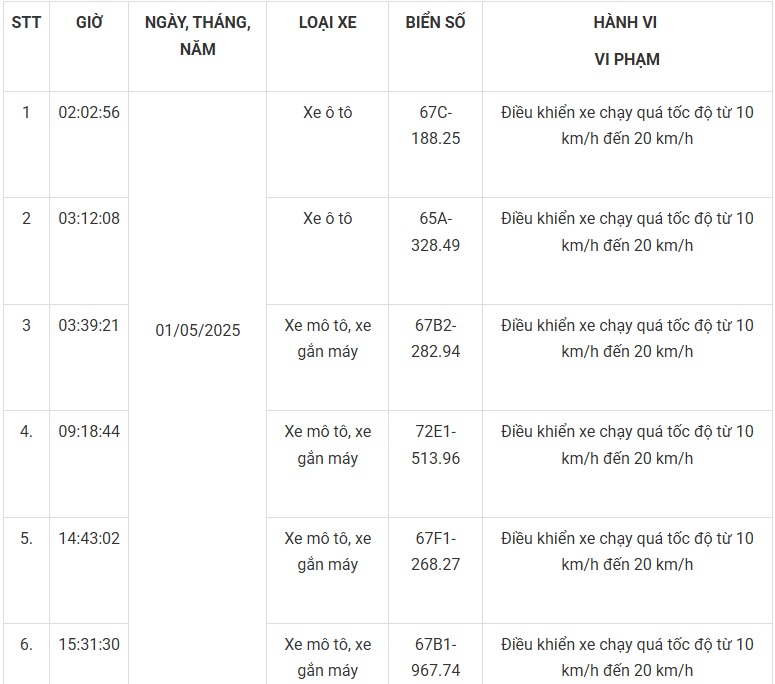This screenshot has width=775, height=684.
Task: Select plate number 67F1-268.27
Action: (x=435, y=551)
